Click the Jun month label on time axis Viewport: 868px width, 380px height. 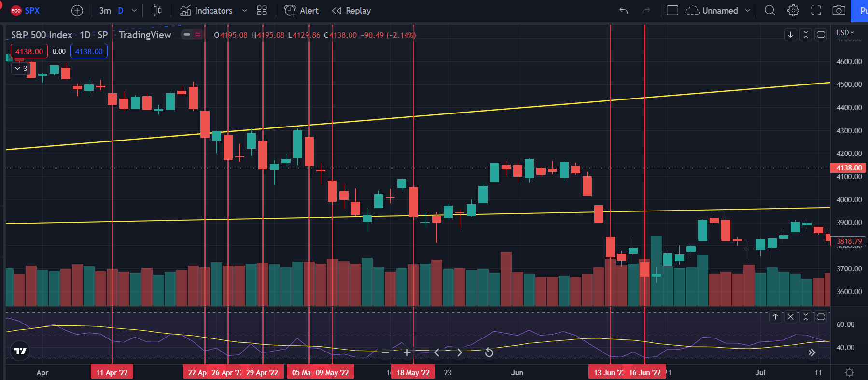(517, 372)
